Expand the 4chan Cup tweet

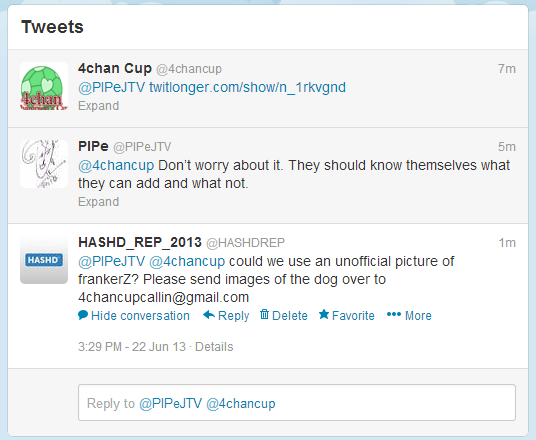(98, 106)
